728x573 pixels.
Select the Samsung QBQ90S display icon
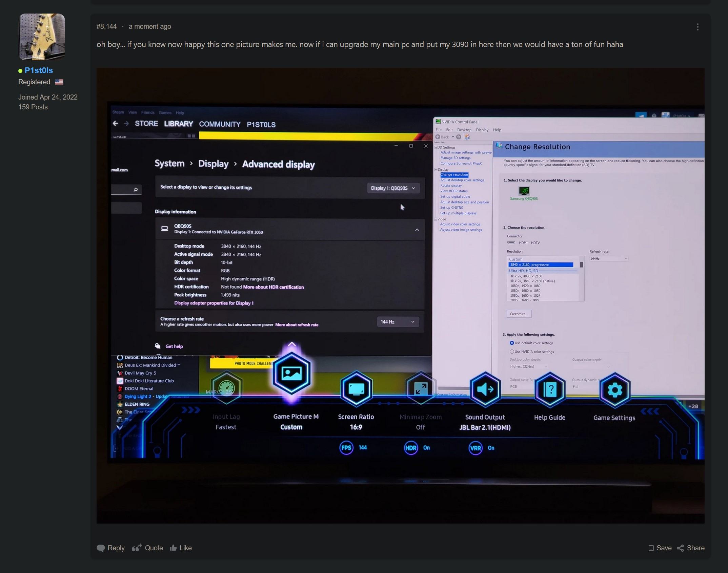pos(524,191)
